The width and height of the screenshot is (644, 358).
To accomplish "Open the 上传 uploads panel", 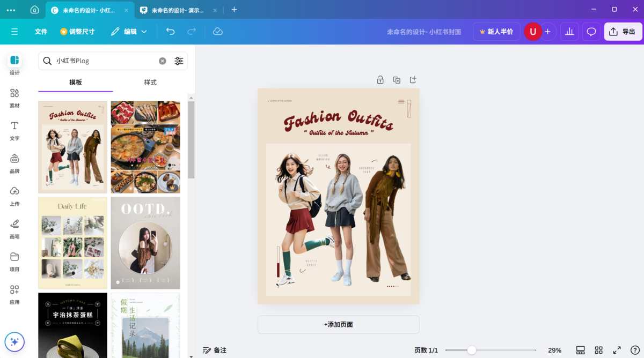I will (x=14, y=196).
